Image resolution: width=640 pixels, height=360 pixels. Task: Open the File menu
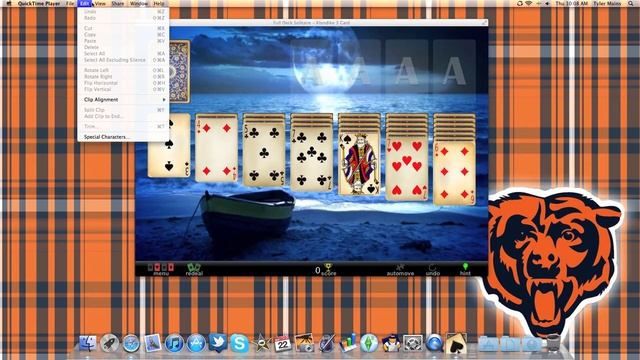(70, 3)
